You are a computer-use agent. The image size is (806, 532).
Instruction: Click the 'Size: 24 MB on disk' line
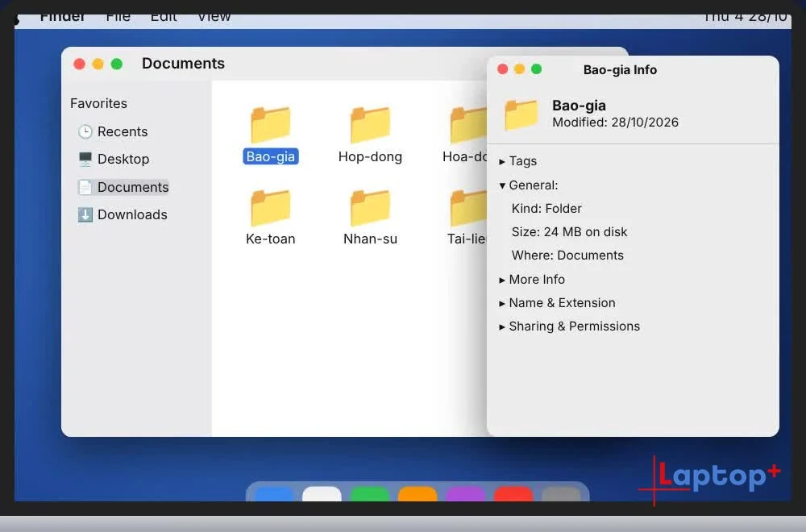(x=569, y=232)
